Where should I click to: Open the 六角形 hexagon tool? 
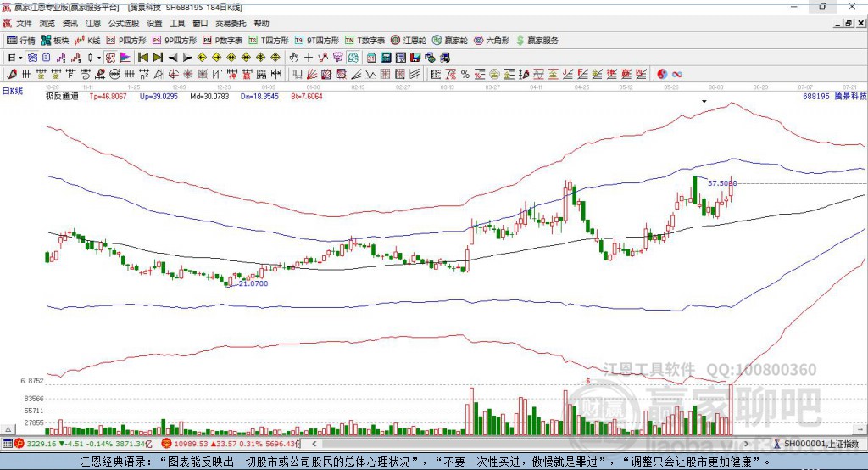pyautogui.click(x=492, y=41)
